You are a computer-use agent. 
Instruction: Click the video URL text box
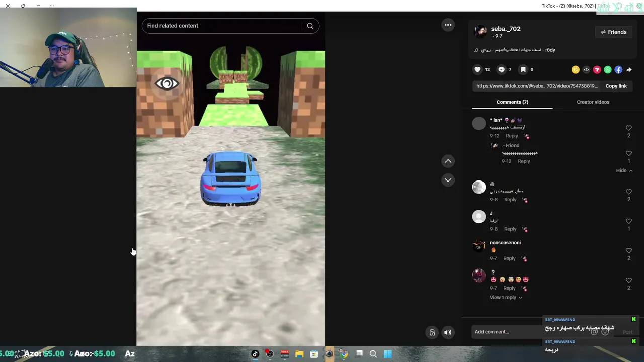tap(537, 86)
